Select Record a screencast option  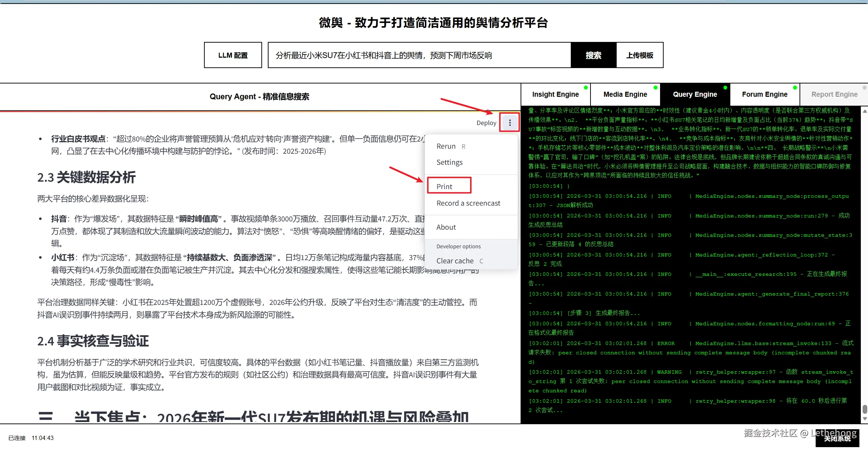point(468,203)
